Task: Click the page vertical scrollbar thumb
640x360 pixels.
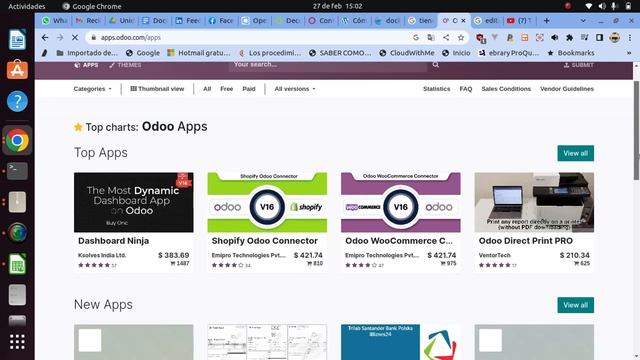Action: [x=636, y=131]
